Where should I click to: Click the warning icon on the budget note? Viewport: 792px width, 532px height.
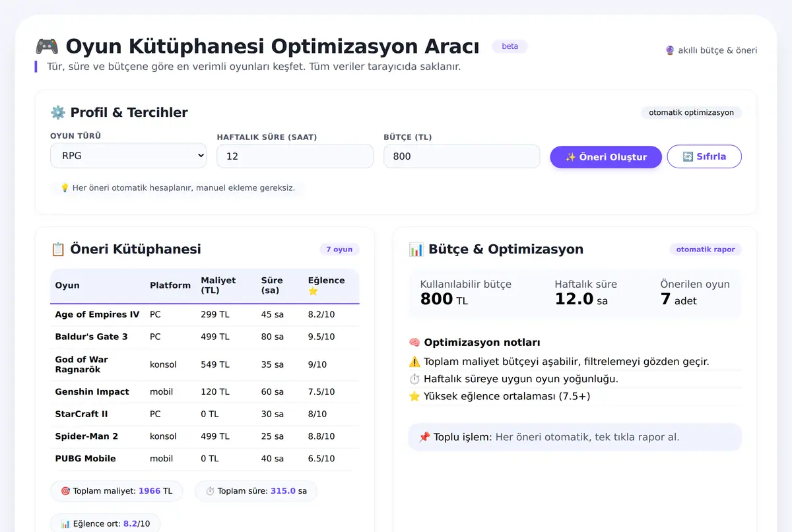[414, 362]
